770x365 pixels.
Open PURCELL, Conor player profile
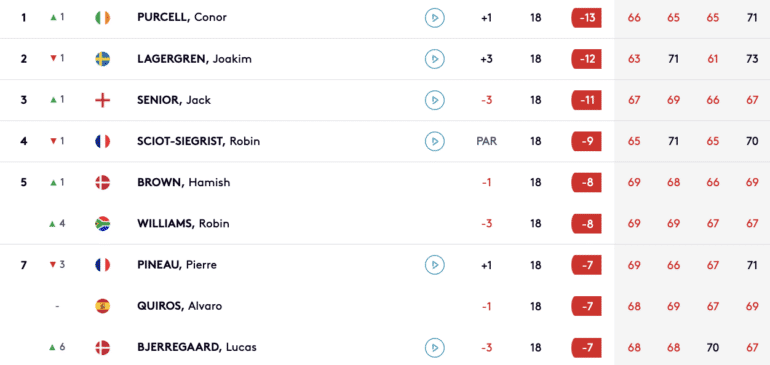click(182, 18)
